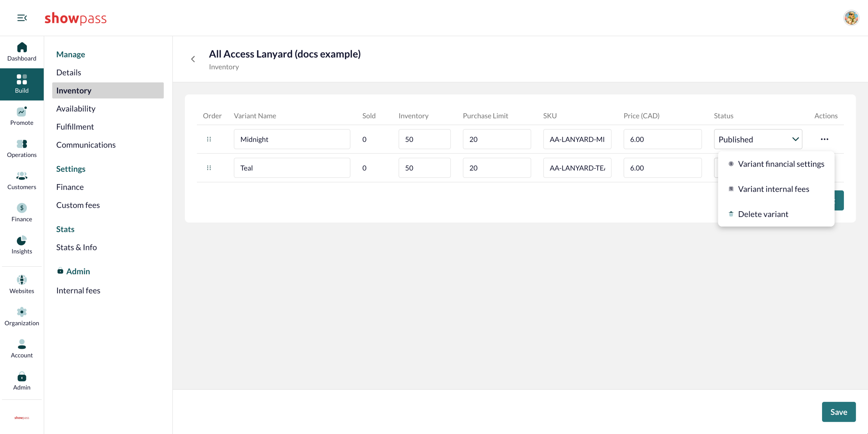This screenshot has height=434, width=868.
Task: Open the Insights pie chart icon
Action: (22, 240)
